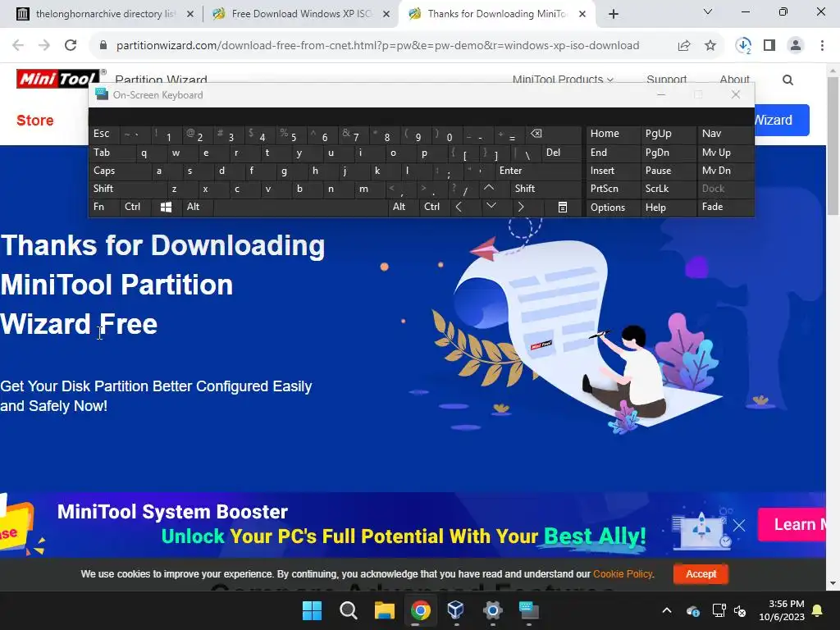Screen dimensions: 840x630
Task: Click the up arrow key on On-Screen Keyboard
Action: pyautogui.click(x=489, y=188)
